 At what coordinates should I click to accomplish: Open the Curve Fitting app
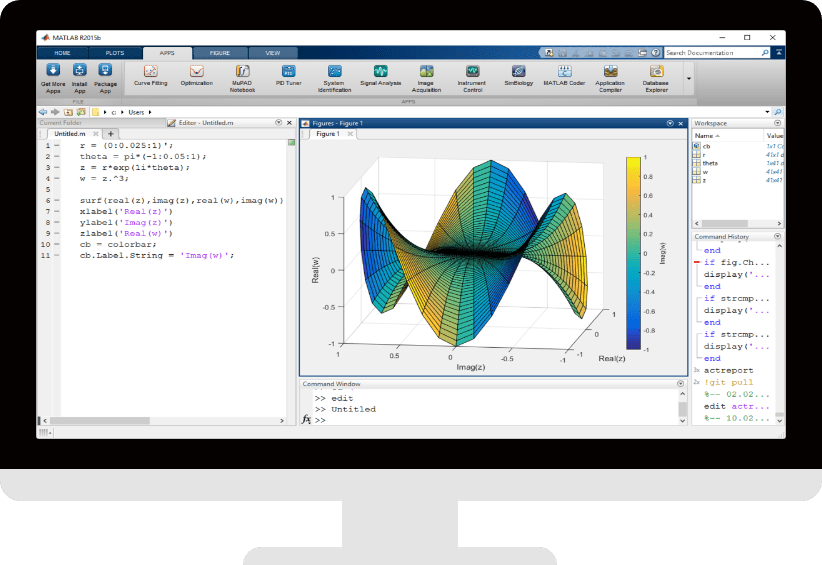[x=150, y=75]
